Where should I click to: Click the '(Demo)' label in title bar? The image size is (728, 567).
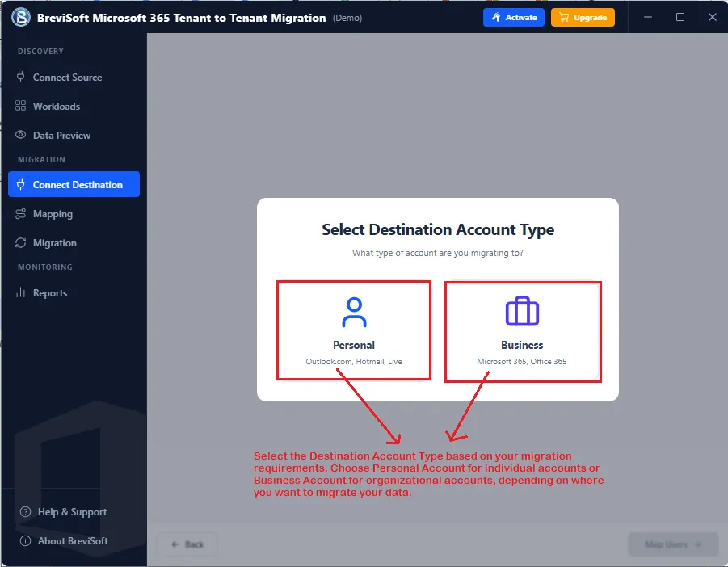click(347, 18)
